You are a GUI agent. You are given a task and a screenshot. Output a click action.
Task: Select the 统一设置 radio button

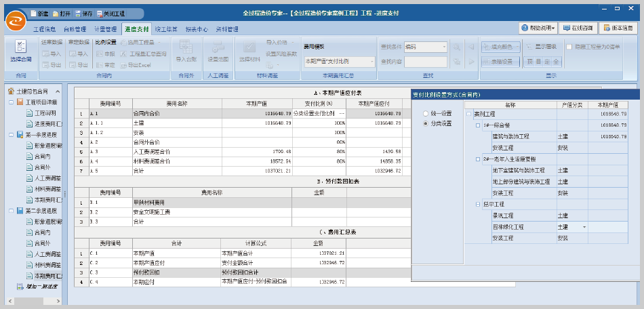pos(426,113)
